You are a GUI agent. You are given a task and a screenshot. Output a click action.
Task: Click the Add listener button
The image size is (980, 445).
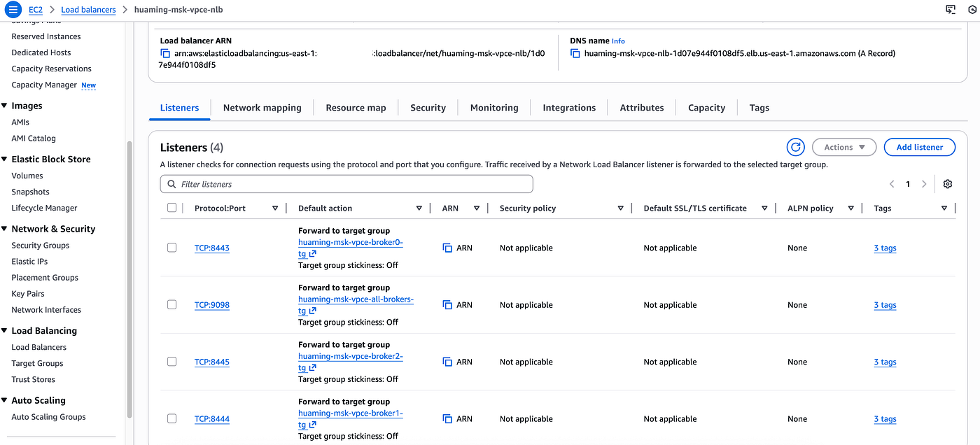pyautogui.click(x=920, y=147)
